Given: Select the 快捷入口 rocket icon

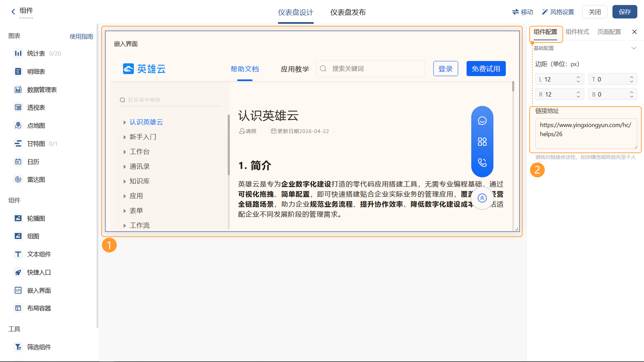Looking at the screenshot, I should tap(18, 272).
